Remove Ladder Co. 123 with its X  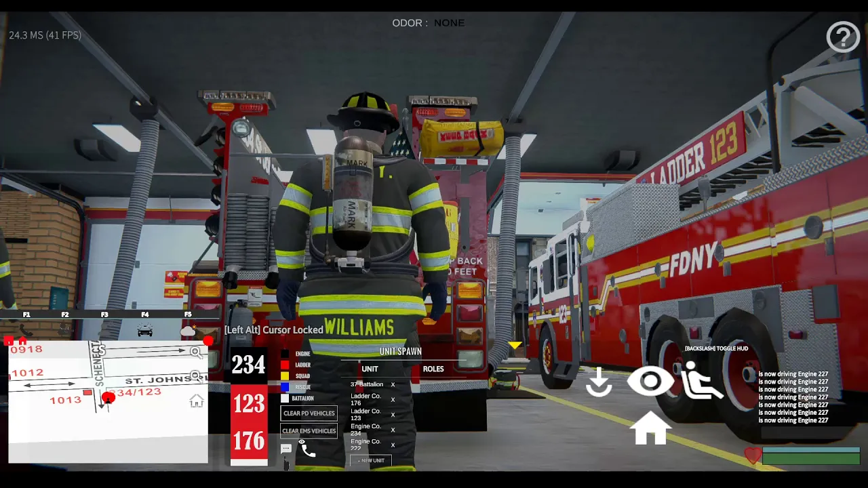pyautogui.click(x=393, y=415)
